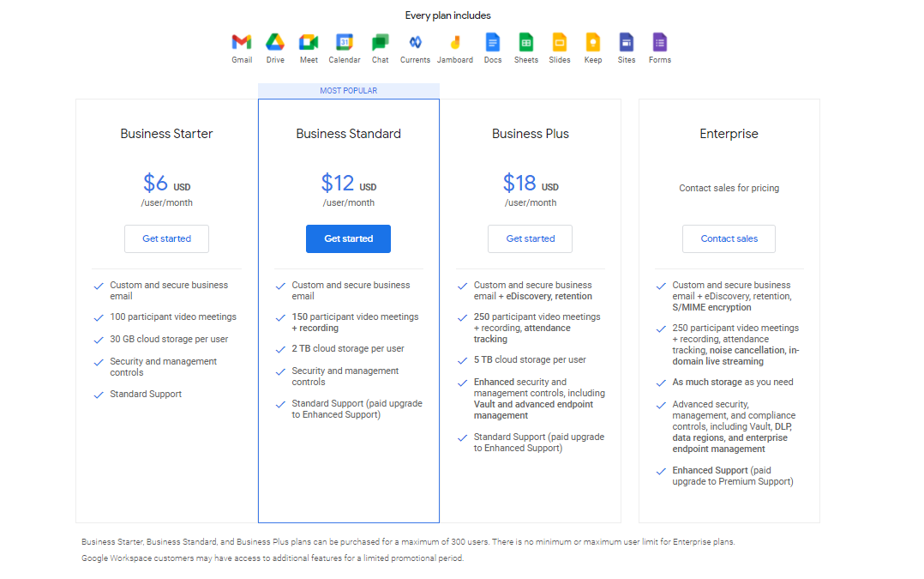Click the promotional period footnote
Image resolution: width=924 pixels, height=579 pixels.
pos(273,558)
